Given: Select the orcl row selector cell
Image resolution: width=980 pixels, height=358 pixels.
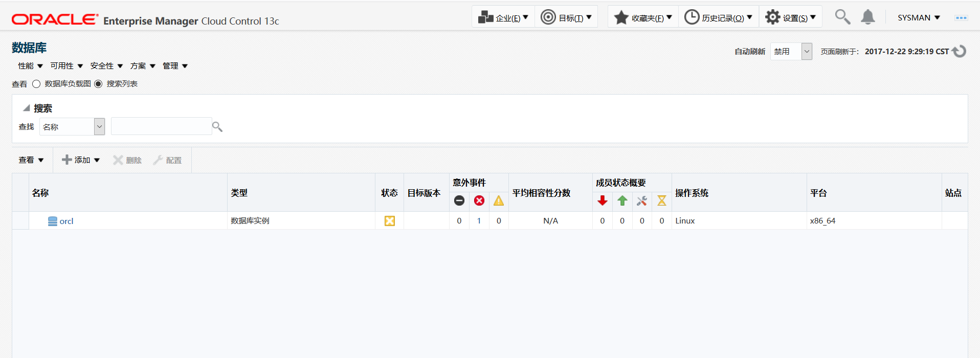Looking at the screenshot, I should pos(20,221).
